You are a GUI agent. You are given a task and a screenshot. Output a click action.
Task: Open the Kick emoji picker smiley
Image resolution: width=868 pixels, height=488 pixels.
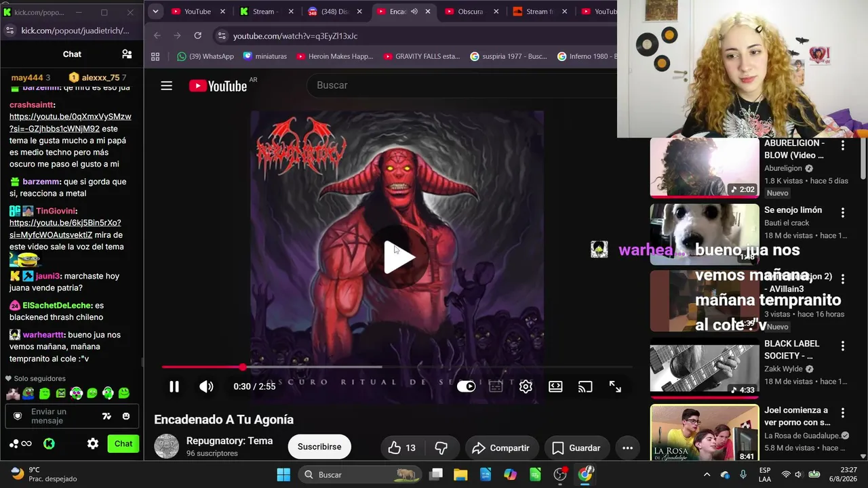tap(126, 416)
